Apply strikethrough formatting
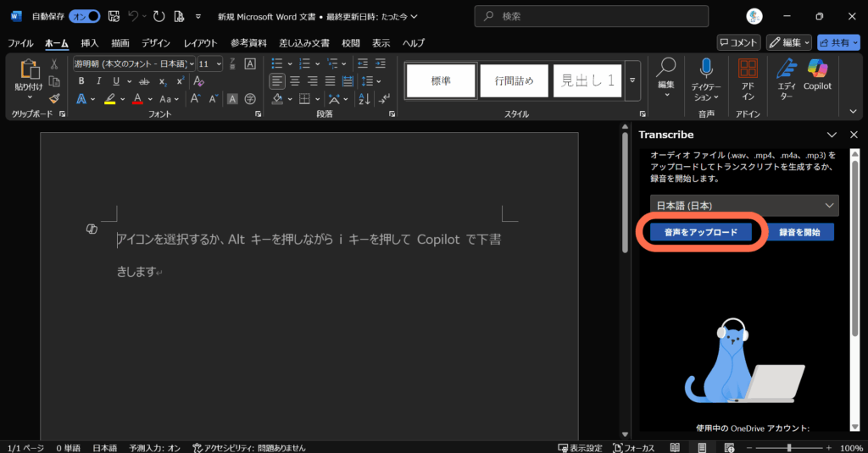This screenshot has height=453, width=868. pyautogui.click(x=144, y=81)
